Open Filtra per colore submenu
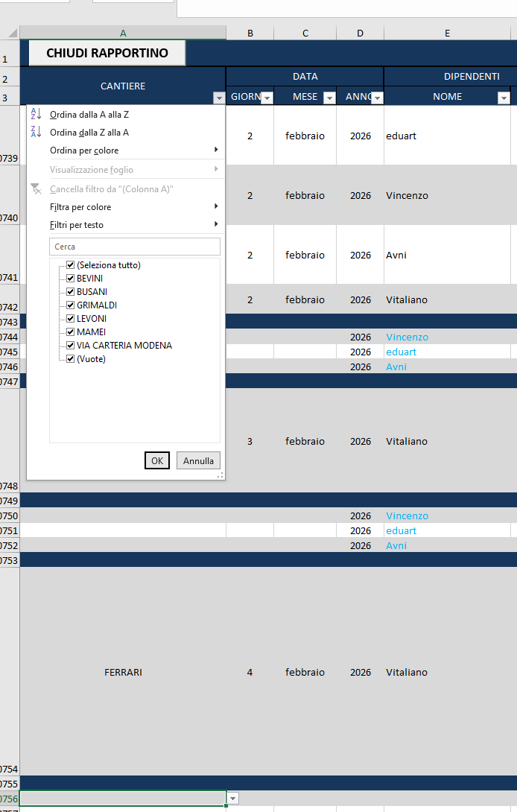The width and height of the screenshot is (517, 812). pos(126,207)
